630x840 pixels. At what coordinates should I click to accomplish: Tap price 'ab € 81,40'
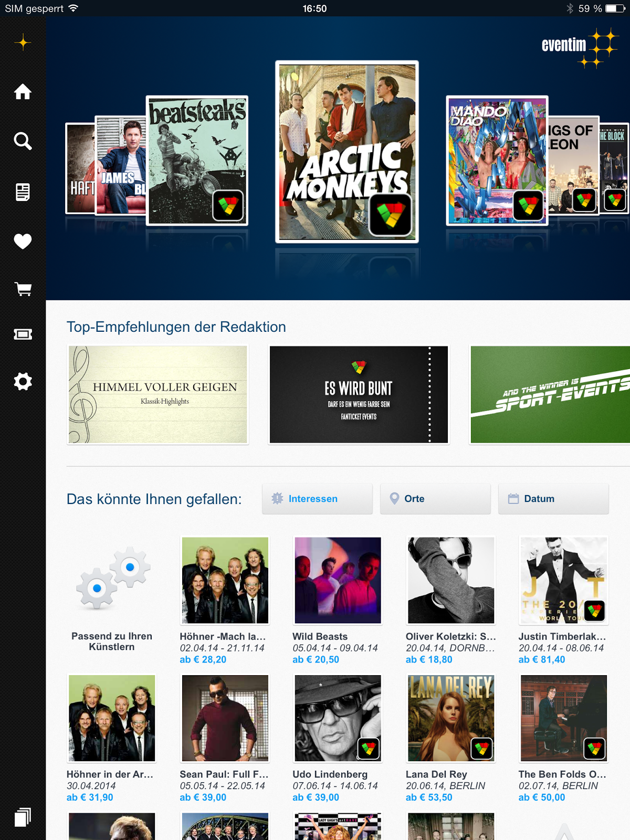[x=542, y=659]
